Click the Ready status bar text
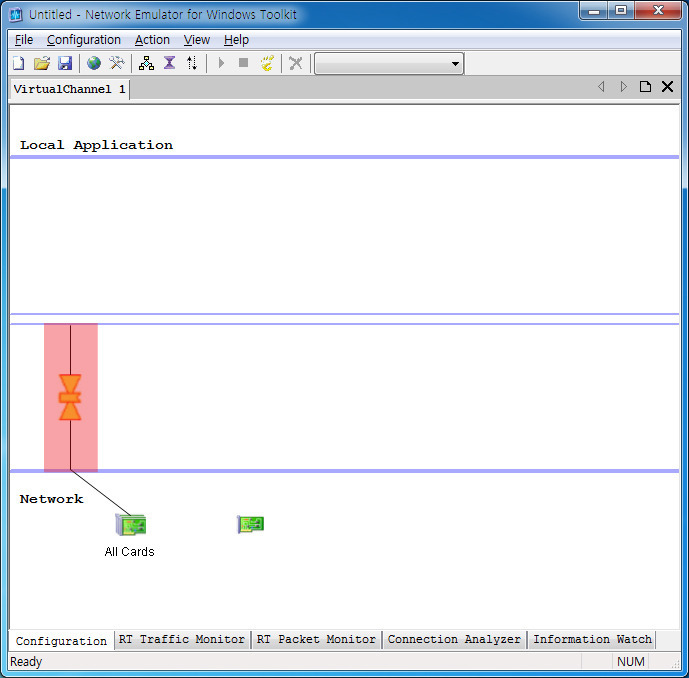 tap(26, 661)
